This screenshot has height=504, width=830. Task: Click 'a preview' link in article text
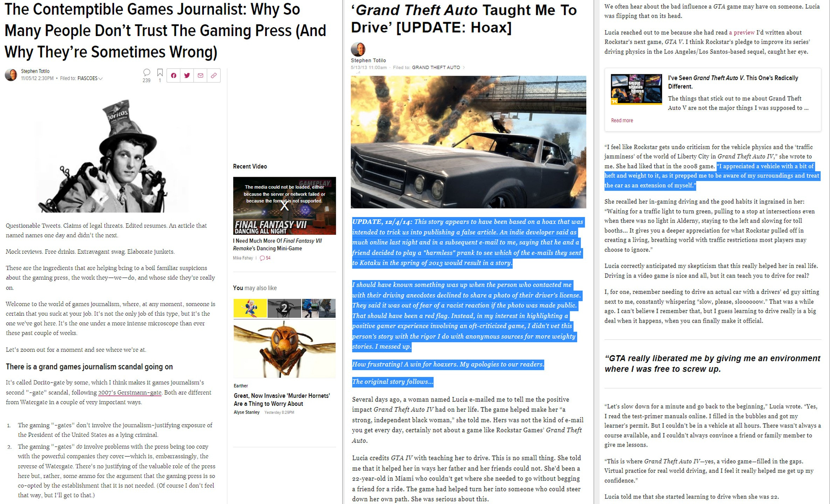(x=741, y=33)
